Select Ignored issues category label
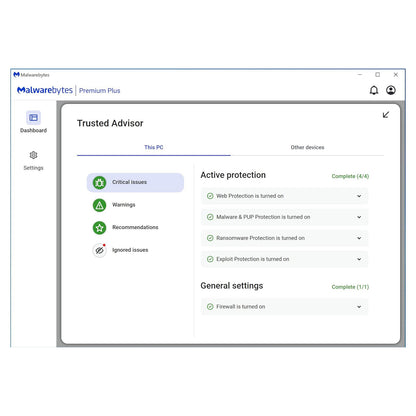 [x=130, y=250]
